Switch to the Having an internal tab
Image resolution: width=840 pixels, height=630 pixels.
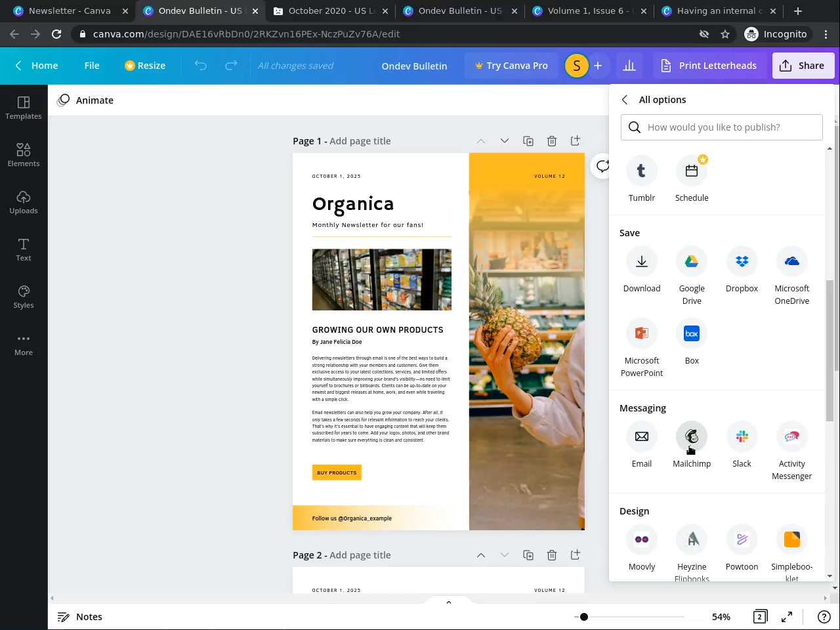tap(719, 11)
